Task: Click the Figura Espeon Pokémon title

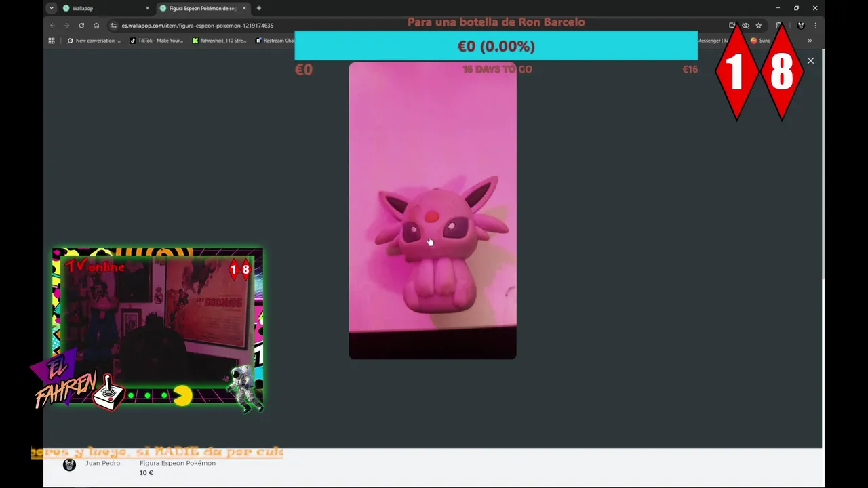Action: (178, 463)
